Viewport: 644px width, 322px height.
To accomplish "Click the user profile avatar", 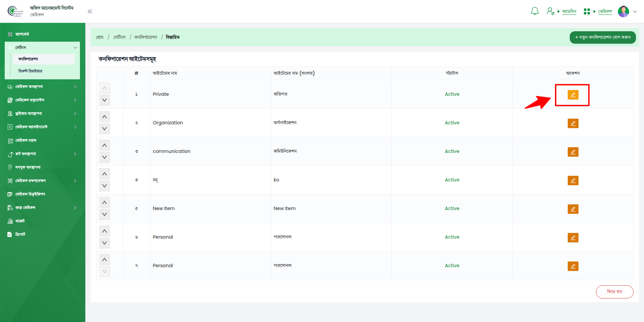I will 623,11.
